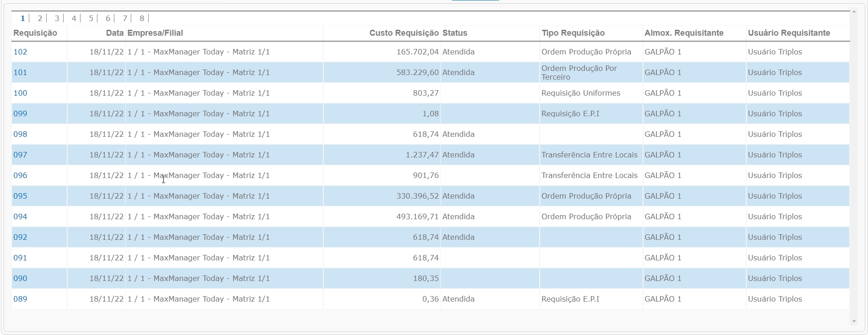Screen dimensions: 868x335
Task: Sort by Almox. Requisitante column header
Action: [x=684, y=33]
